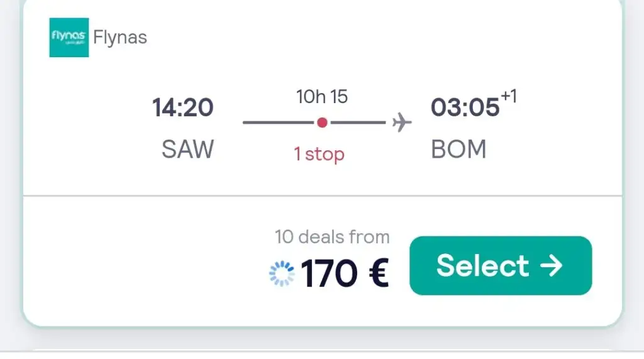Click the loading spinner beside the price
The image size is (644, 359).
click(281, 273)
